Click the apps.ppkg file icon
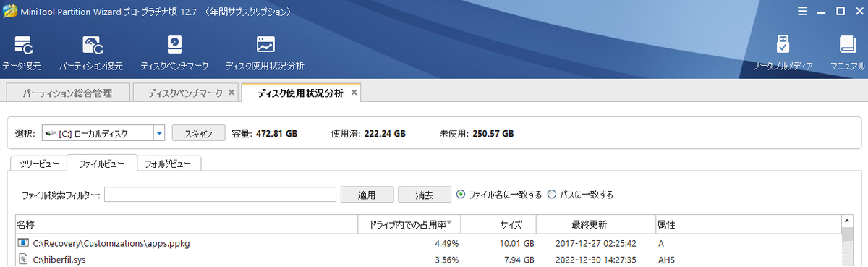Screen dimensions: 868x267 23,244
